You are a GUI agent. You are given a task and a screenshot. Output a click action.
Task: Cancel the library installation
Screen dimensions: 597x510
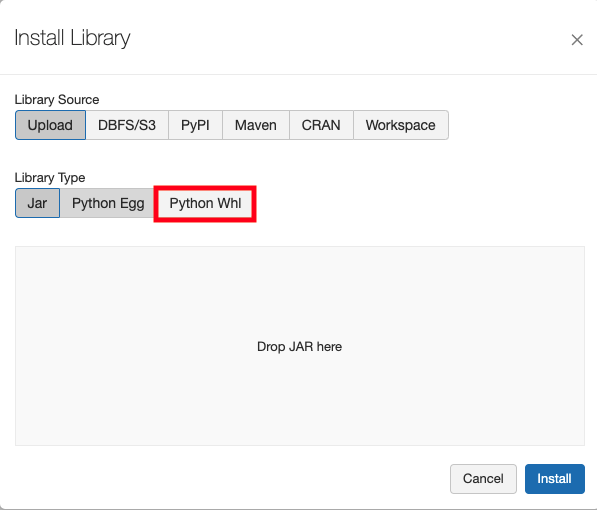coord(483,479)
